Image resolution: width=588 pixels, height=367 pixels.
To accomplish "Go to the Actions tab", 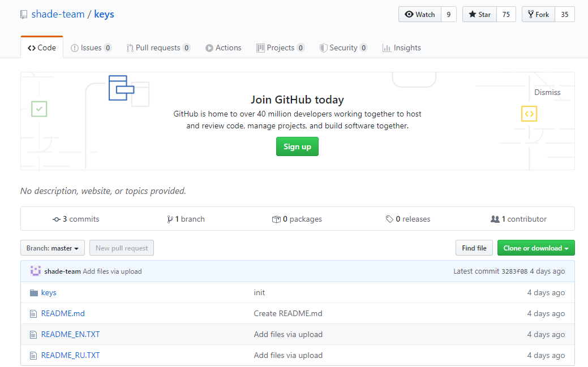I will point(224,48).
